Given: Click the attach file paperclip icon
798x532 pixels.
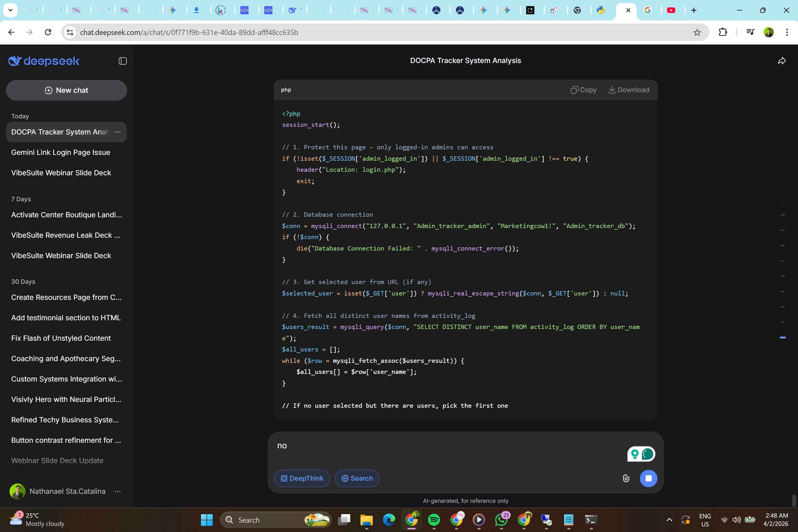Looking at the screenshot, I should pyautogui.click(x=626, y=478).
